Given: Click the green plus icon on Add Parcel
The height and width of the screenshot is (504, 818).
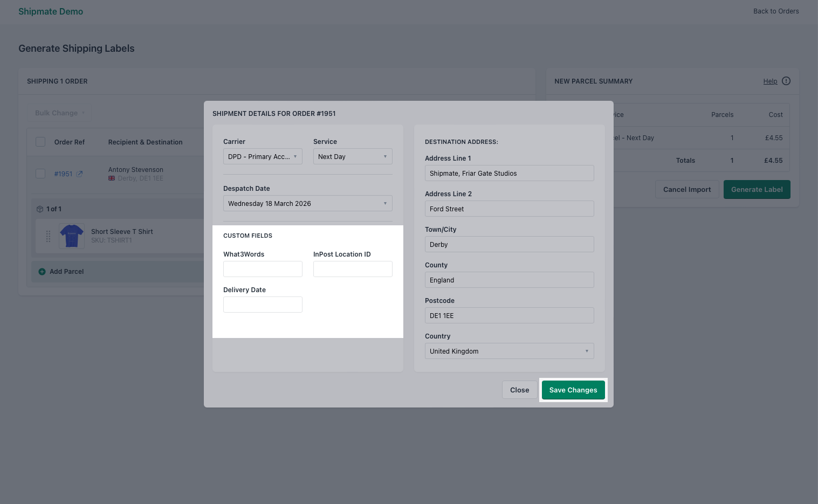Looking at the screenshot, I should pos(42,272).
